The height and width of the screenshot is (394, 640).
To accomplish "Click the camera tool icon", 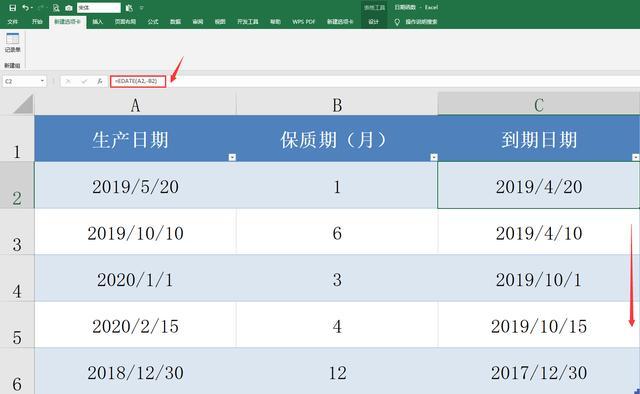I will 69,8.
